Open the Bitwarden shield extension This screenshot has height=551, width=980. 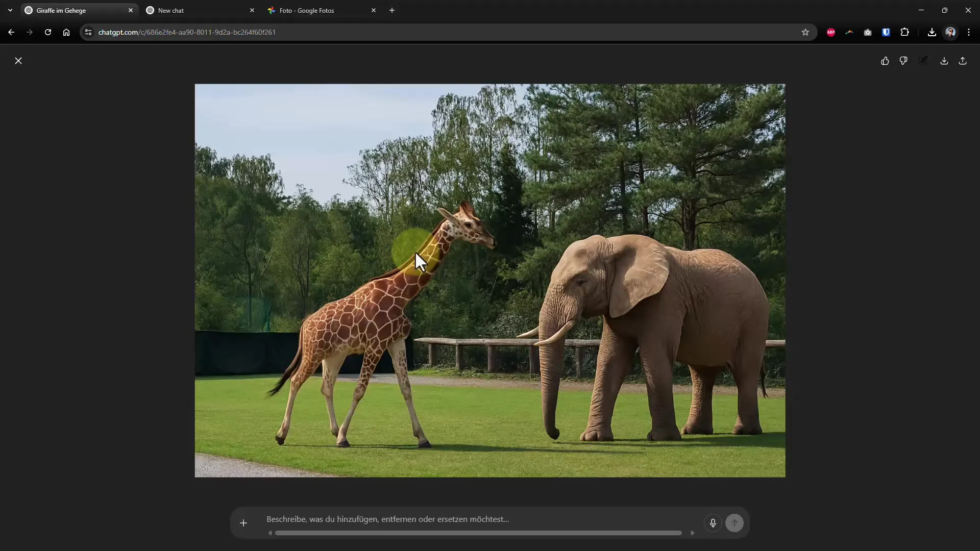(x=886, y=32)
